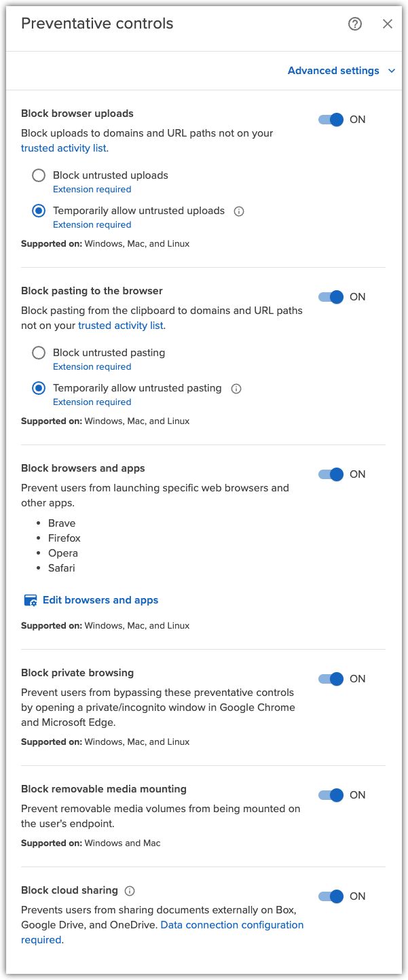Viewport: 408px width, 980px height.
Task: Open the help icon in the header
Action: (x=354, y=24)
